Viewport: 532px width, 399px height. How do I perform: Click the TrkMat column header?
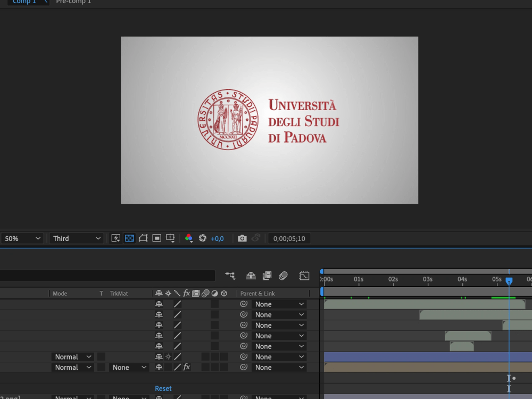point(119,294)
